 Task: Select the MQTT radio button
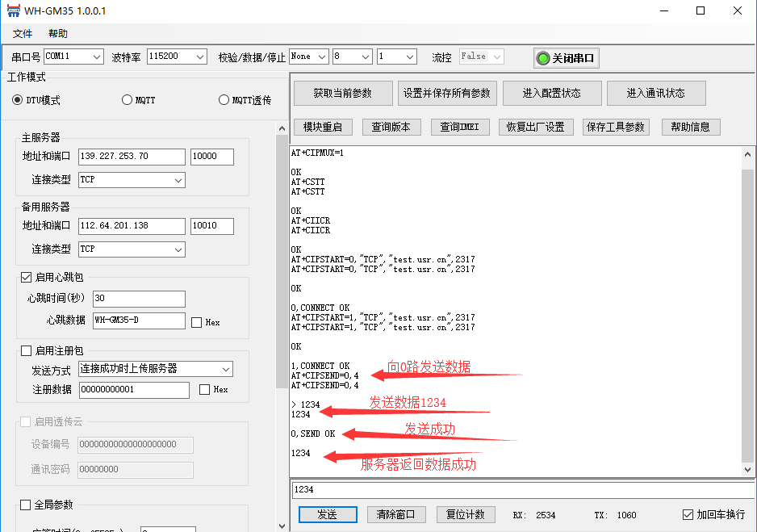[x=127, y=100]
